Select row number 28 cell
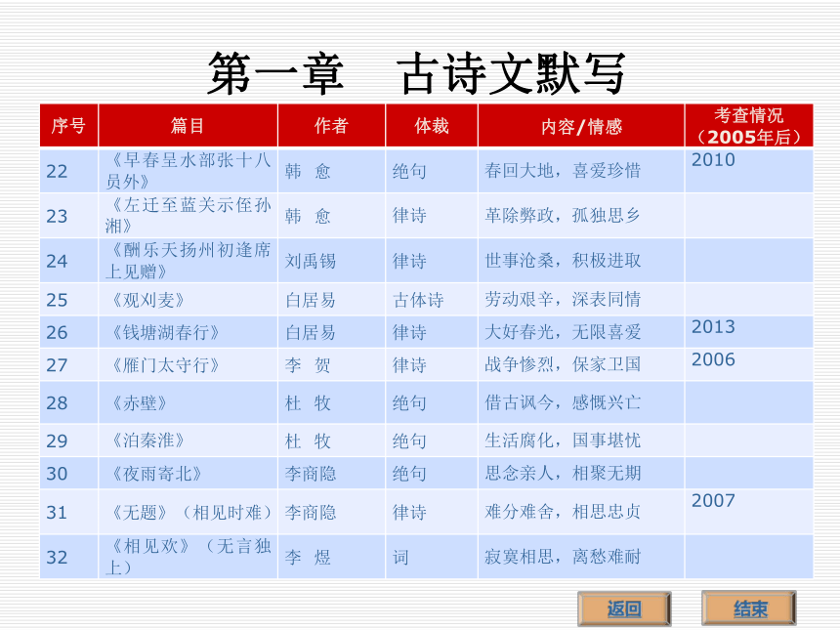Image resolution: width=840 pixels, height=630 pixels. (x=69, y=402)
